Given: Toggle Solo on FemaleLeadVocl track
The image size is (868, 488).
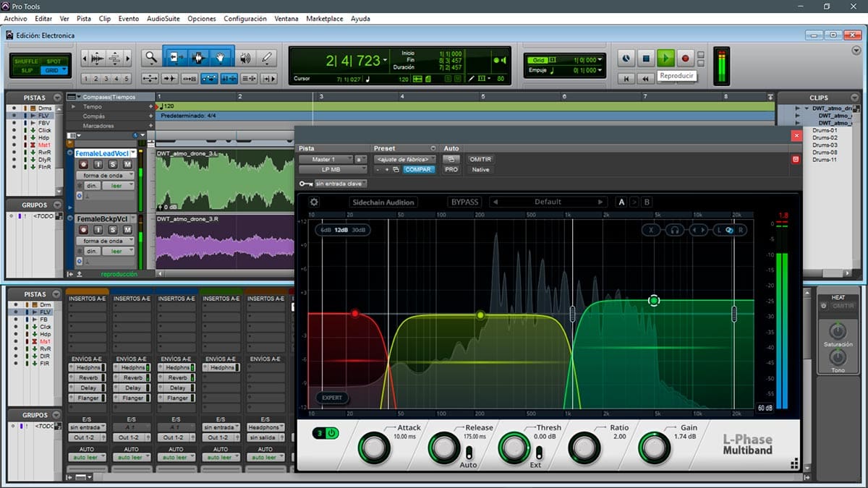Looking at the screenshot, I should click(113, 165).
